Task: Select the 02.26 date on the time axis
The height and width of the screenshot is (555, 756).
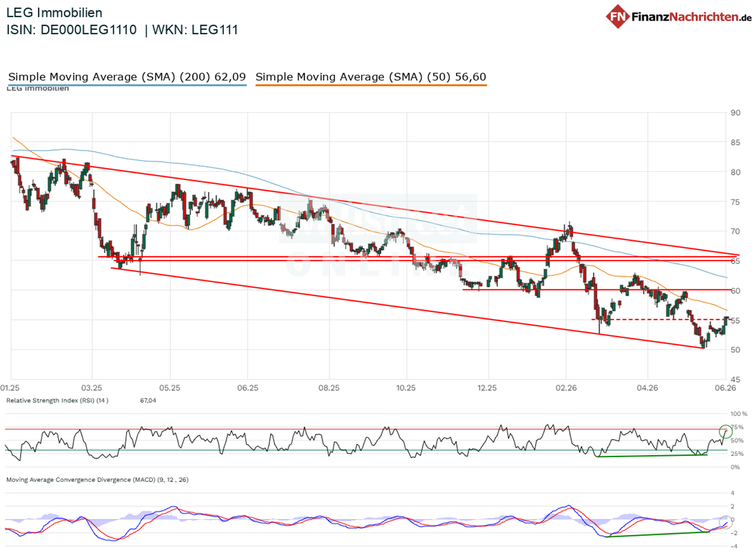Action: (x=566, y=388)
